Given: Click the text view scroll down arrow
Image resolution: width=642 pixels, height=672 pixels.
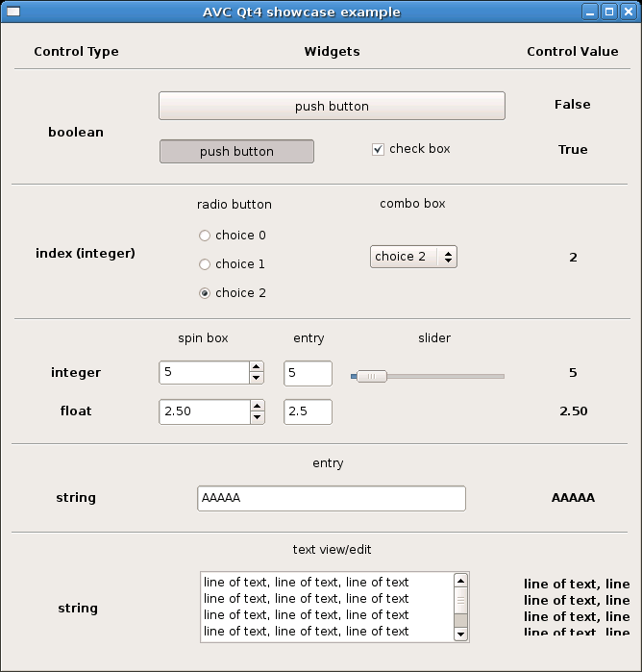Looking at the screenshot, I should tap(460, 634).
